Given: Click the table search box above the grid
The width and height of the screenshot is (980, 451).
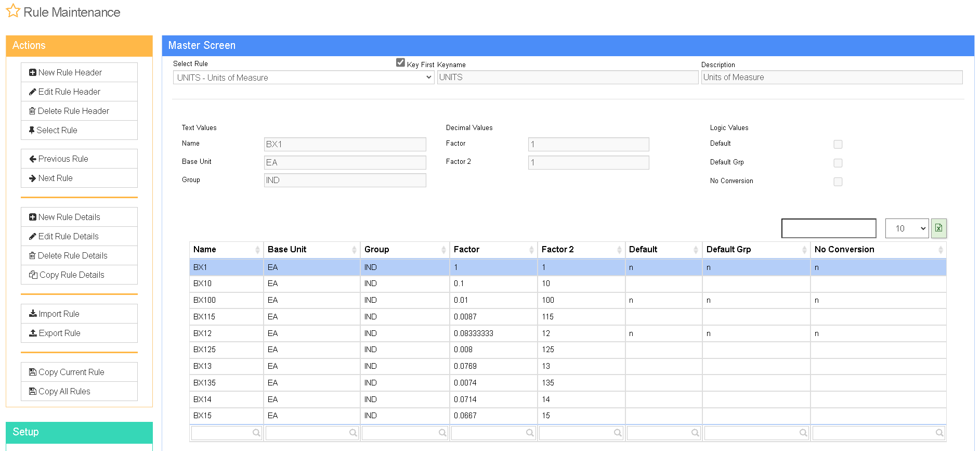Looking at the screenshot, I should (x=829, y=228).
